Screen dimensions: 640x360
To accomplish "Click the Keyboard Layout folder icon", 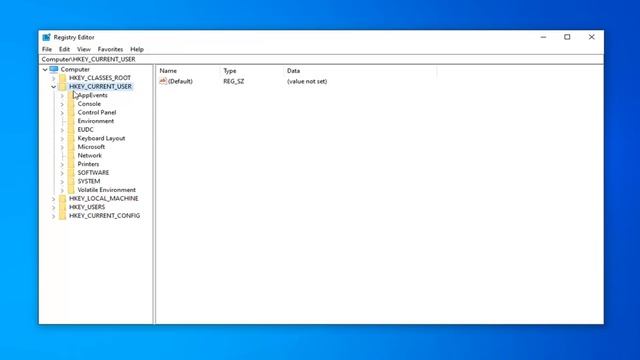I will (71, 138).
